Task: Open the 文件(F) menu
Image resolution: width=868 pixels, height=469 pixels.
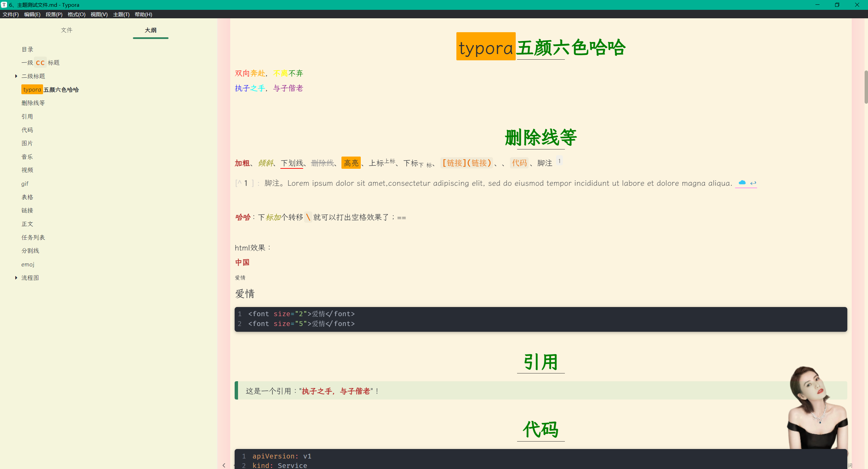Action: tap(11, 14)
